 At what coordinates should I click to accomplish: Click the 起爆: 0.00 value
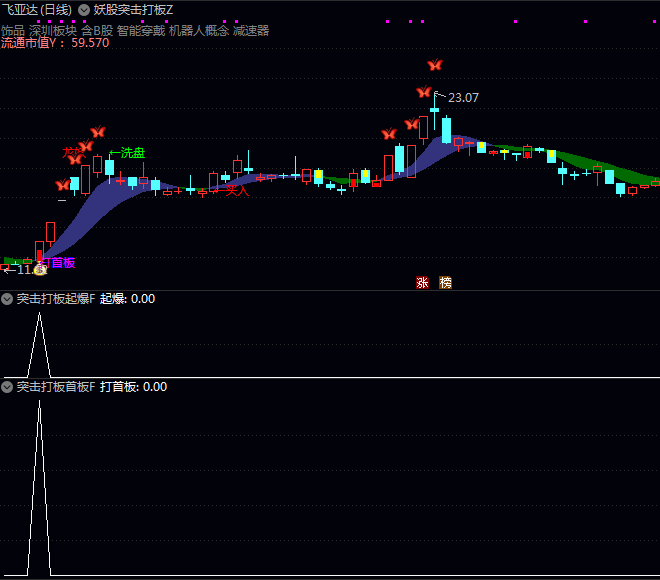(128, 299)
